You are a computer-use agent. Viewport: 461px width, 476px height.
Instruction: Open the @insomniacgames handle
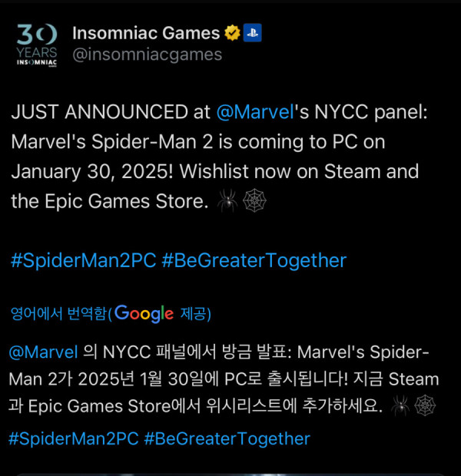click(147, 55)
